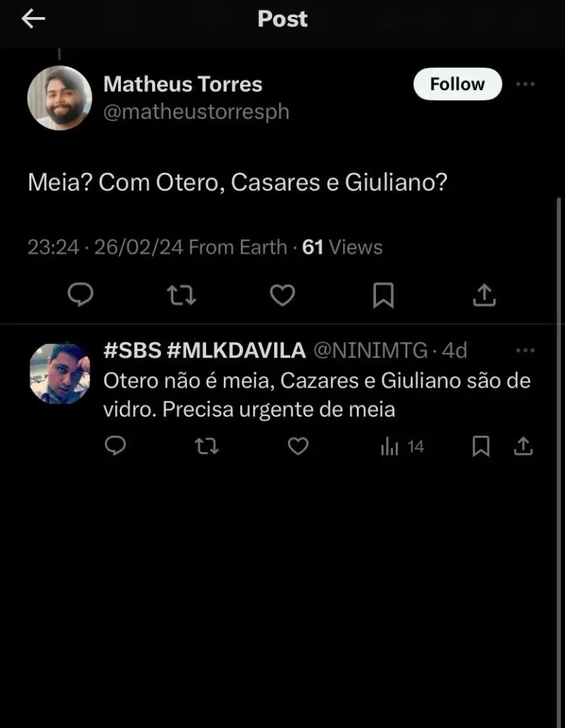Bookmark Matheus Torres's post
The width and height of the screenshot is (565, 728).
pyautogui.click(x=383, y=294)
